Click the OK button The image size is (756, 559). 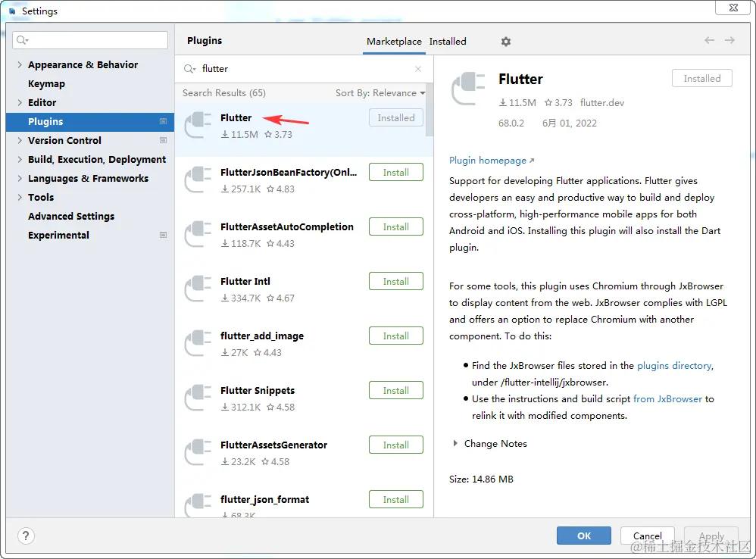coord(584,536)
